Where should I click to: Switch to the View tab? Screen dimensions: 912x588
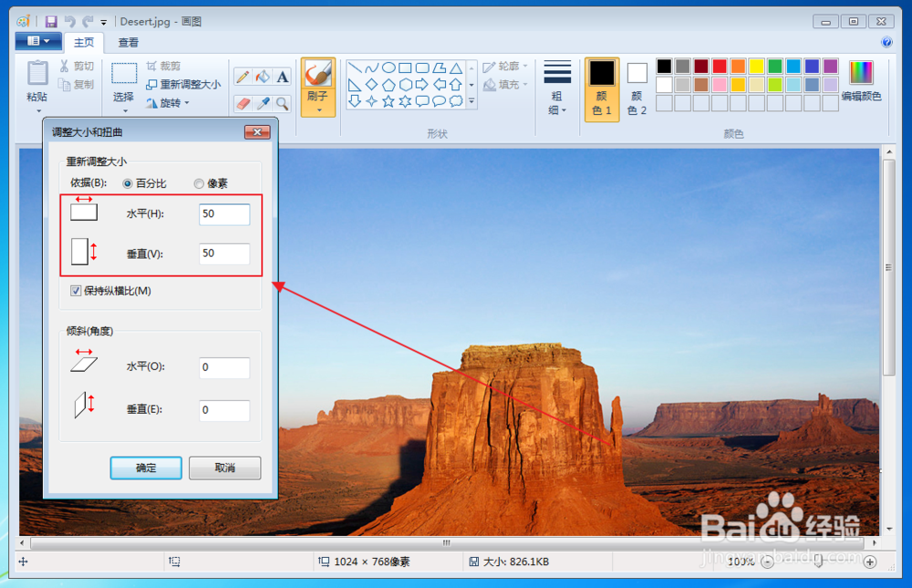pos(129,43)
